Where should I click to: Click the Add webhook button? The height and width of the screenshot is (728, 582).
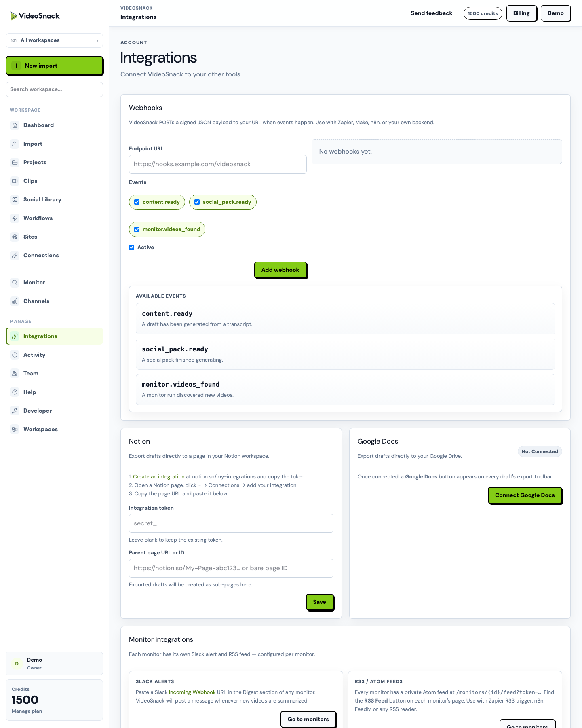pyautogui.click(x=280, y=270)
